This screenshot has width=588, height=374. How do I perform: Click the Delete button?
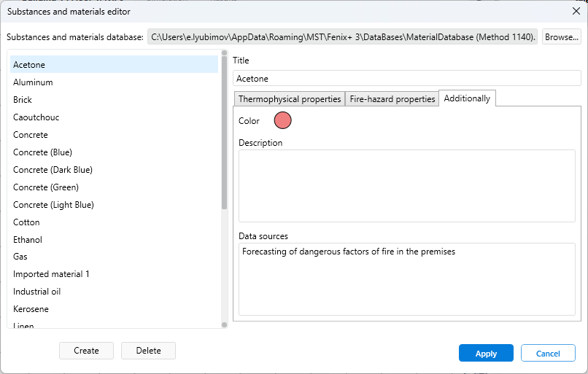tap(148, 351)
